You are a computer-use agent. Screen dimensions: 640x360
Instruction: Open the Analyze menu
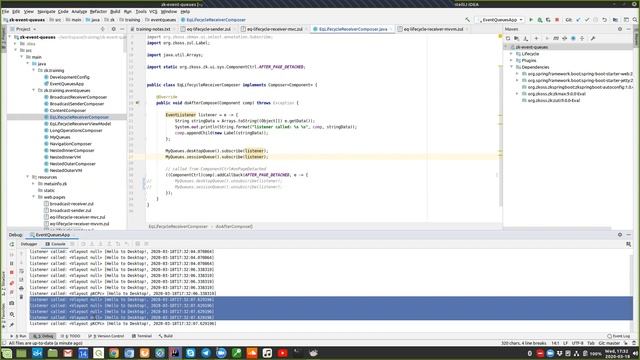tap(79, 12)
